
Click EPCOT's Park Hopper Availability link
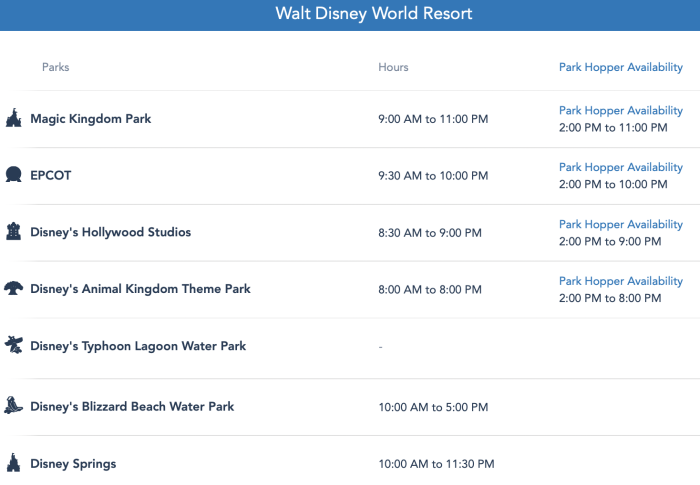tap(620, 168)
